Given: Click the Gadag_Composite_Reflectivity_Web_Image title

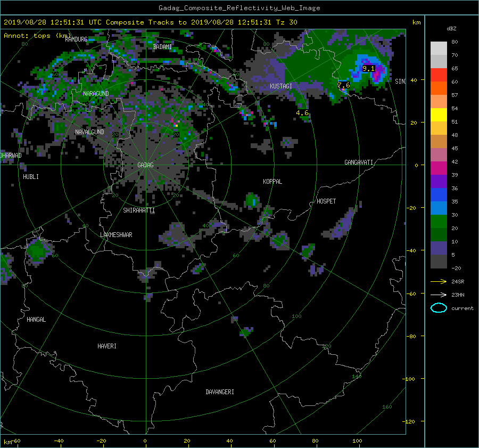Looking at the screenshot, I should point(239,8).
